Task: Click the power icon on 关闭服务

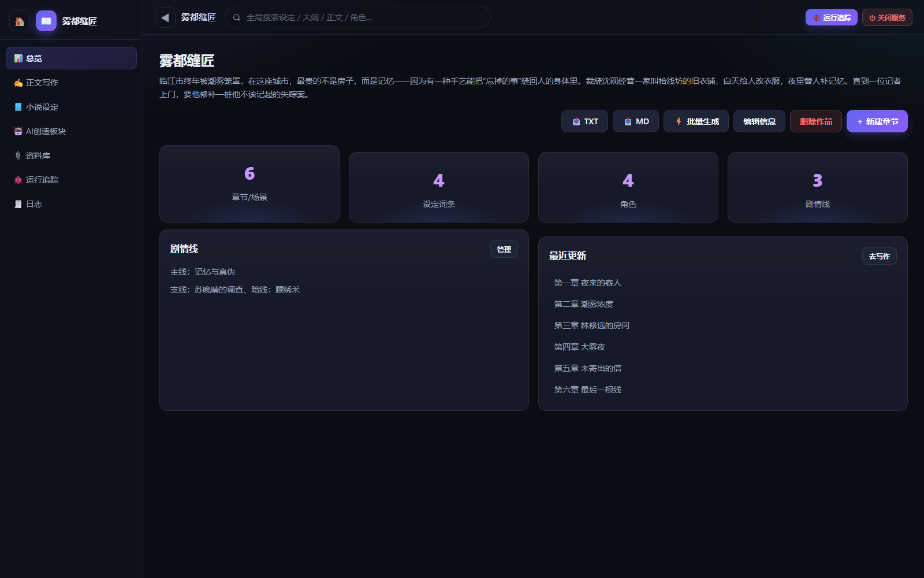Action: pos(872,18)
